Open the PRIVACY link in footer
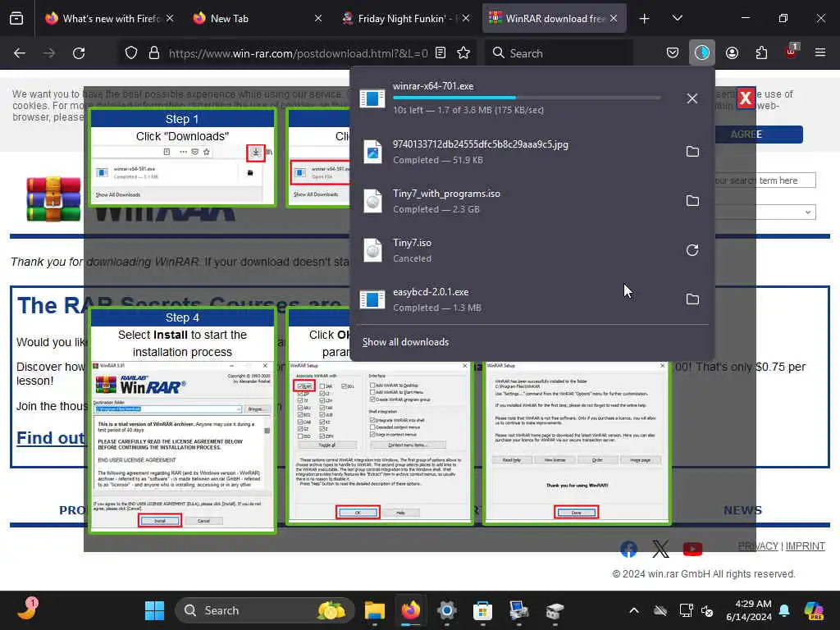 (758, 546)
